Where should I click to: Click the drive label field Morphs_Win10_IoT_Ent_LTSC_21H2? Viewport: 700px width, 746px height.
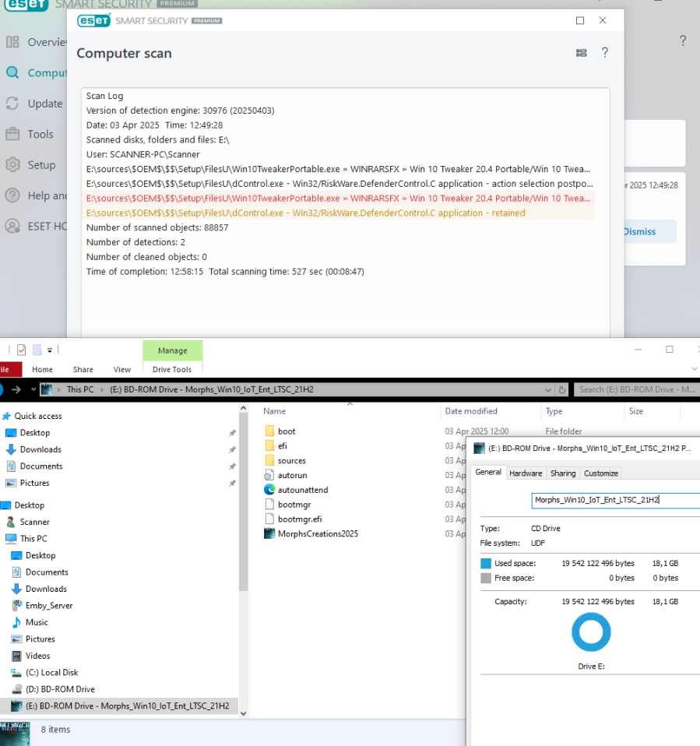tap(615, 500)
